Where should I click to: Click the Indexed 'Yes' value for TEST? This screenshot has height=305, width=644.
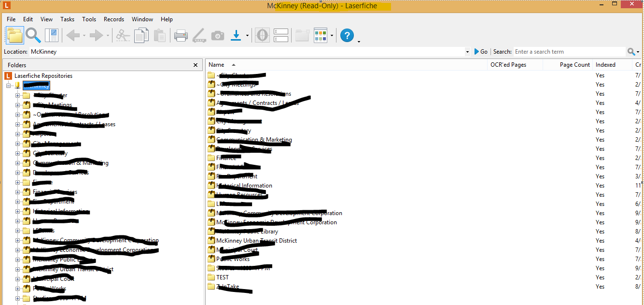pyautogui.click(x=600, y=277)
